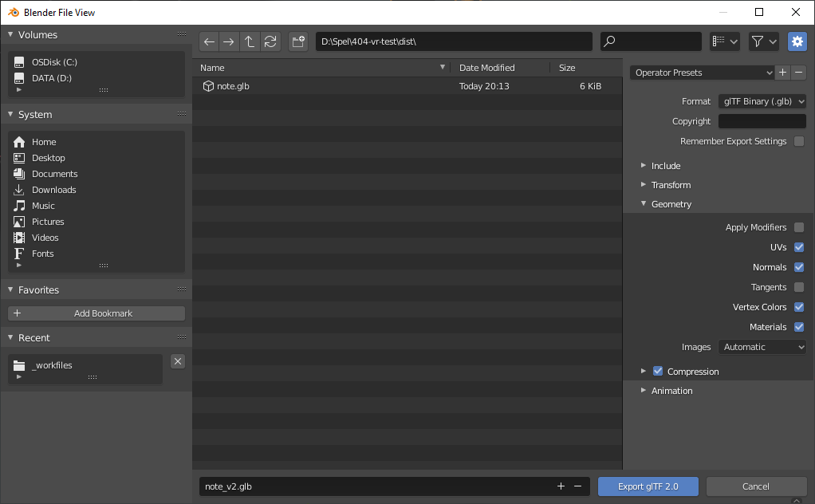The width and height of the screenshot is (815, 504).
Task: Open recent _workfiles folder
Action: point(85,365)
